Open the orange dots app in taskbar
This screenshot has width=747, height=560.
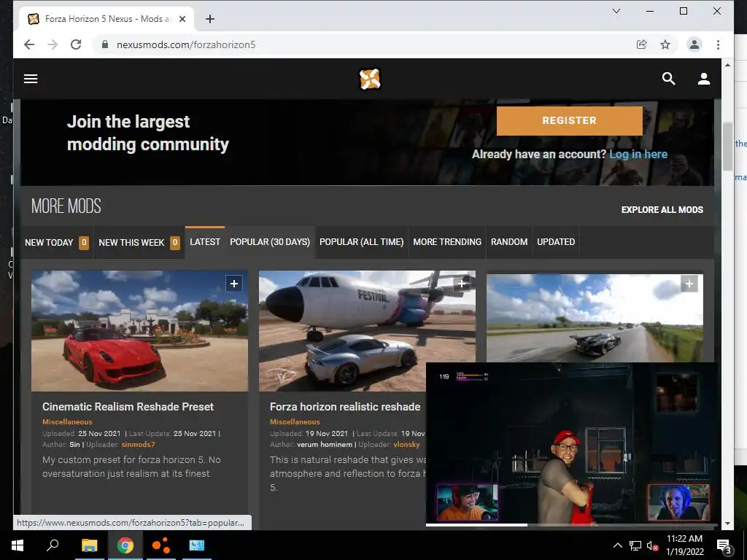pyautogui.click(x=161, y=545)
